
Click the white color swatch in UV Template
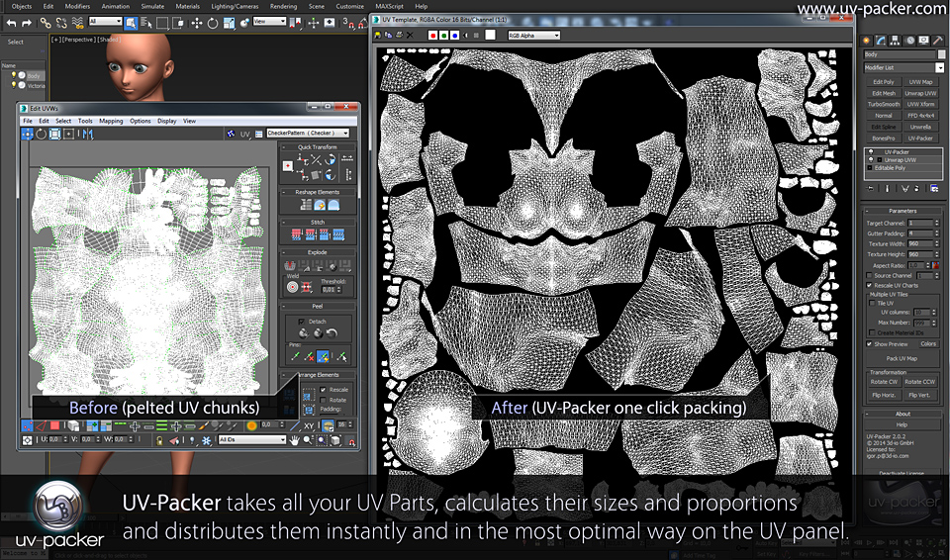[490, 35]
